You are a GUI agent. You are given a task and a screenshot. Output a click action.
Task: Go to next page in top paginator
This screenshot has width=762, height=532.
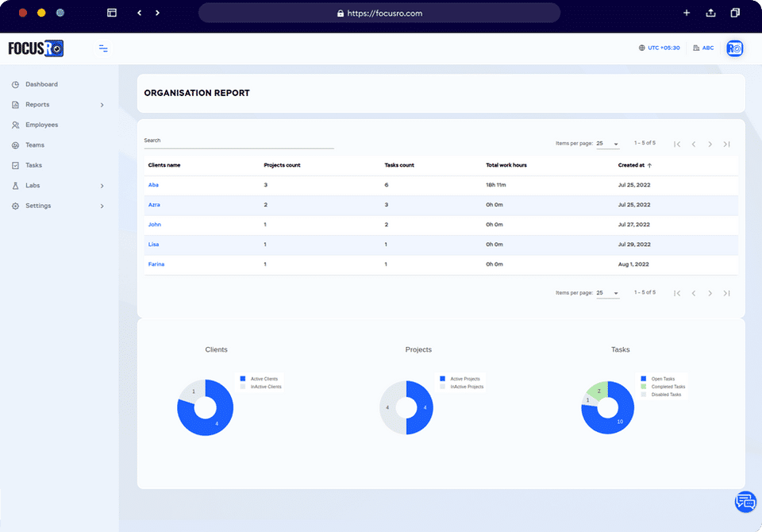(710, 144)
